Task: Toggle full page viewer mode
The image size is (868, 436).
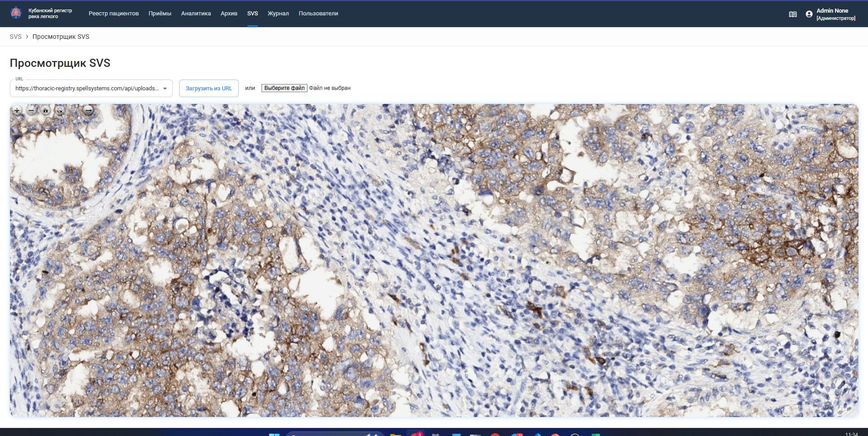Action: click(x=60, y=110)
